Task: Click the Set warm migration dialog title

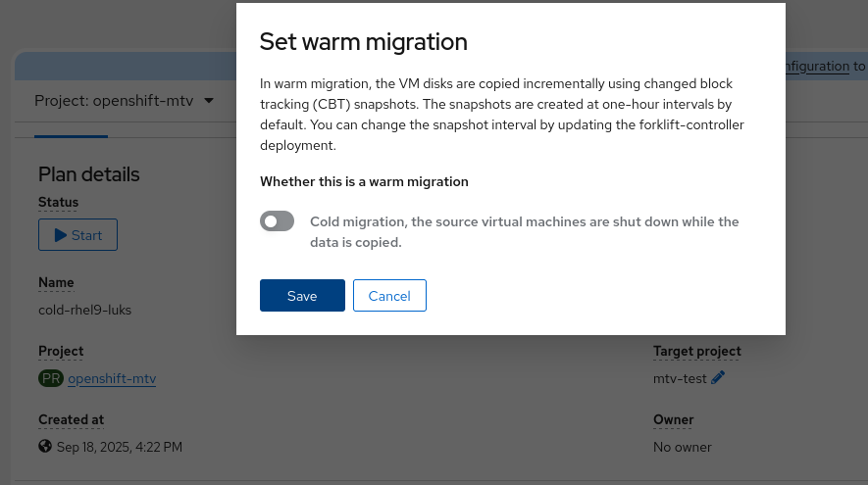Action: click(363, 41)
